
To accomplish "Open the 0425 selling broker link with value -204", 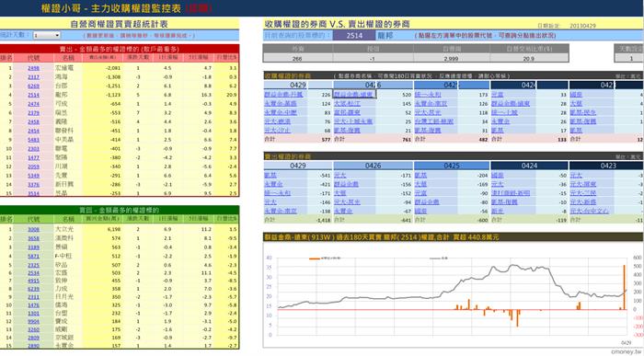I will [421, 176].
